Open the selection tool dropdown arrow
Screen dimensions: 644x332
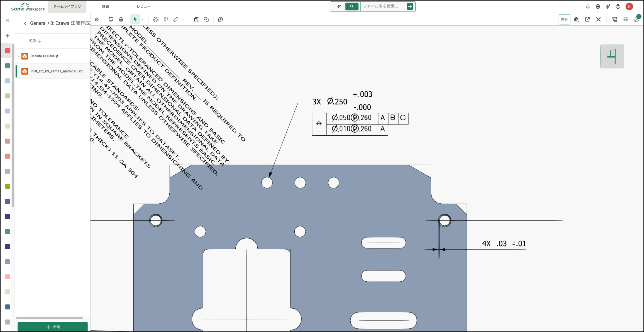(143, 19)
